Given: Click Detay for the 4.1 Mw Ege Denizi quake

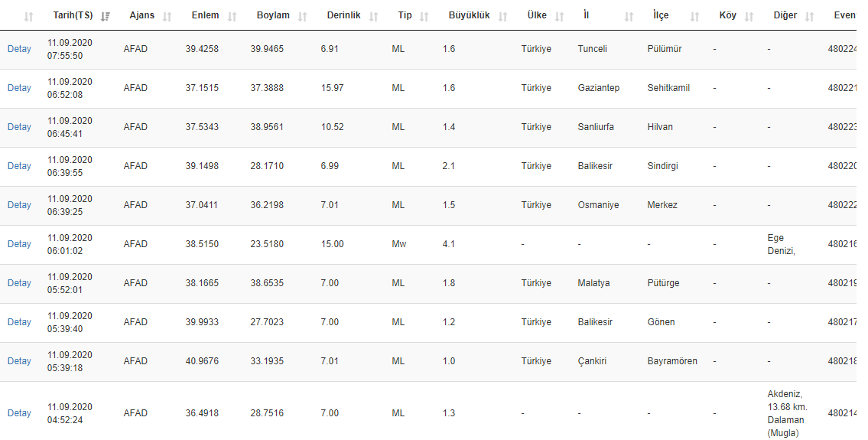Looking at the screenshot, I should (19, 244).
